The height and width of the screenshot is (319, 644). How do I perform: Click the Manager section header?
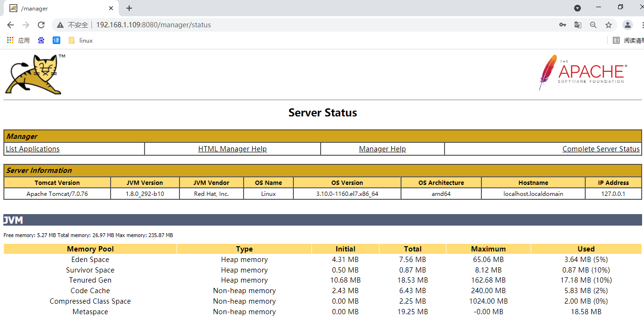tap(322, 137)
